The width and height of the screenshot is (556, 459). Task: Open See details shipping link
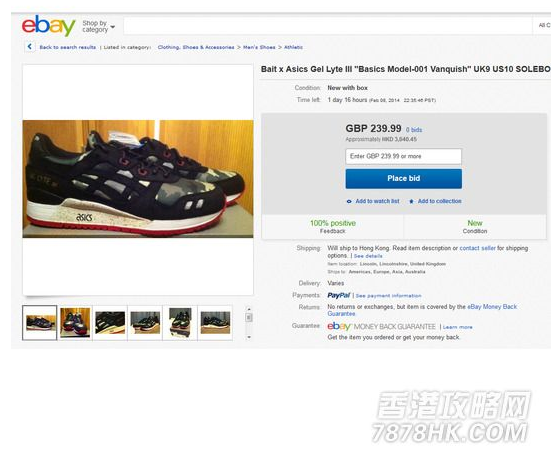[368, 256]
